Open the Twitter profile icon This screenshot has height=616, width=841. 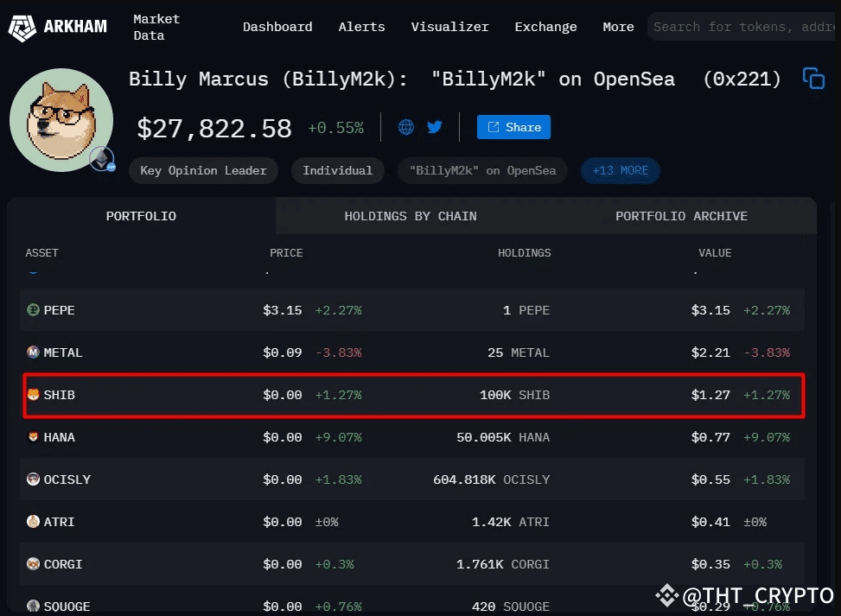click(434, 127)
